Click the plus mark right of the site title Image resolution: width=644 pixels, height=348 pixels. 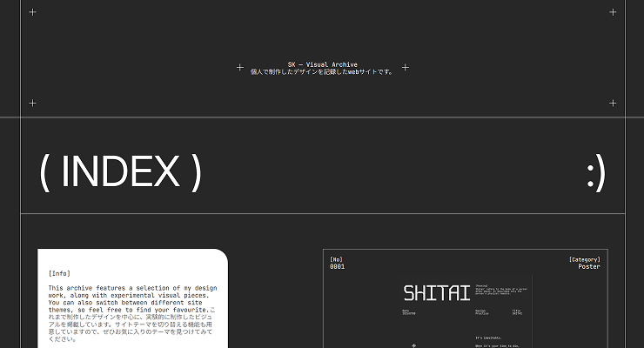pyautogui.click(x=406, y=67)
